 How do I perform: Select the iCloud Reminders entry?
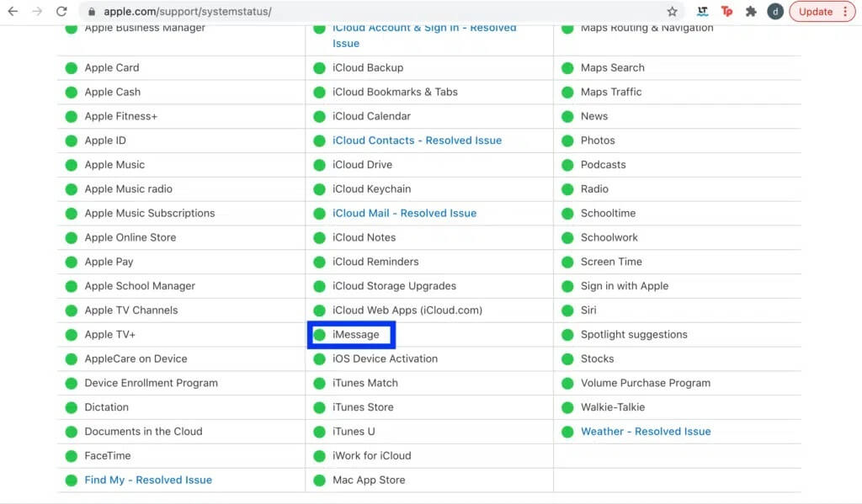pyautogui.click(x=375, y=262)
